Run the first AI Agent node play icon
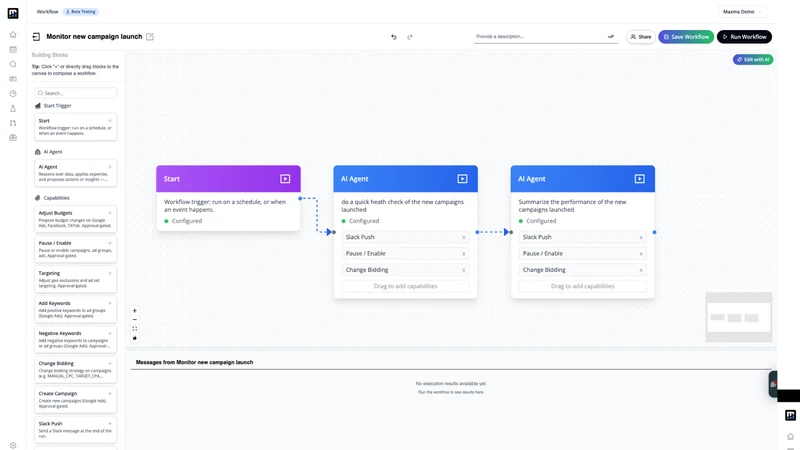Viewport: 800px width, 450px height. pyautogui.click(x=462, y=179)
